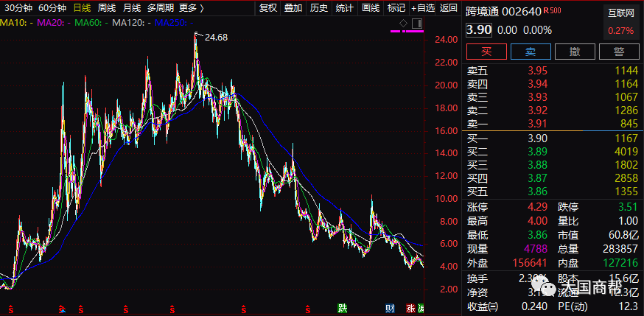
Task: Click 返回 to go back
Action: tap(448, 7)
